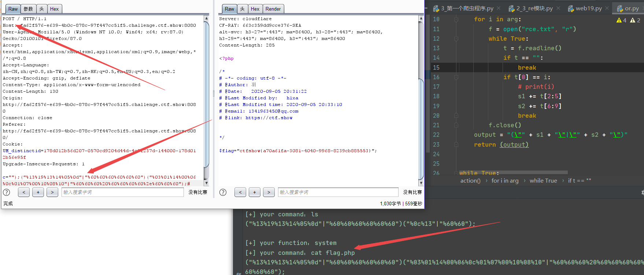This screenshot has height=275, width=644.
Task: Close the web19.py editor tab
Action: 607,8
